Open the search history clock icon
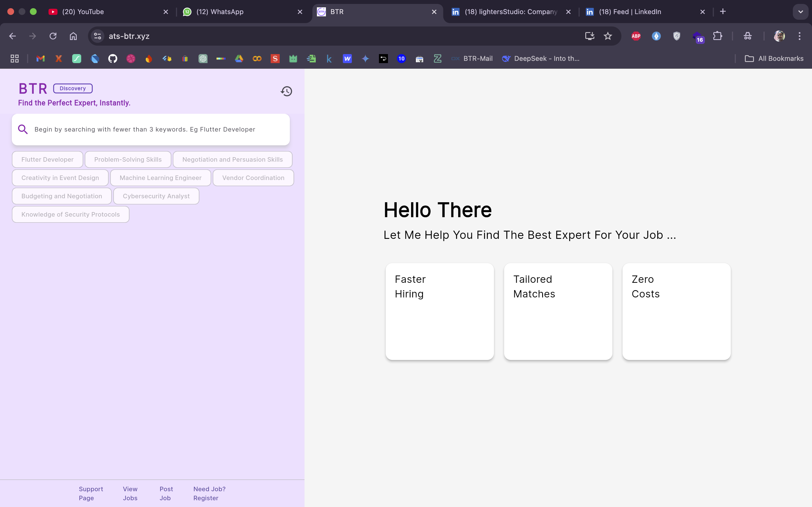The height and width of the screenshot is (507, 812). point(286,91)
